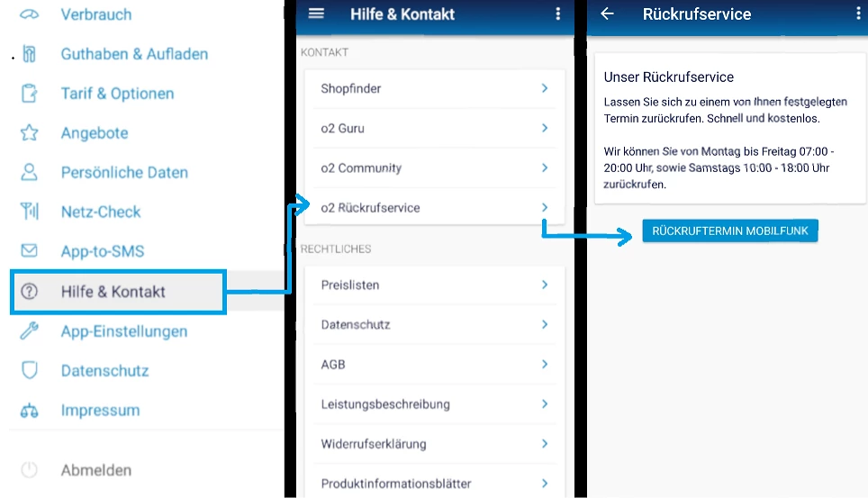Expand the Preislisten chevron

click(545, 285)
